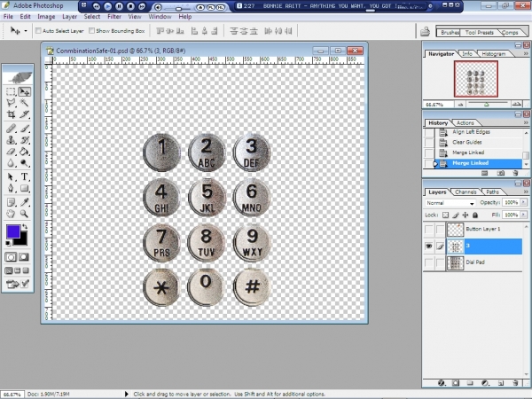Viewport: 532px width, 399px height.
Task: Switch to the Paths tab
Action: pos(492,192)
